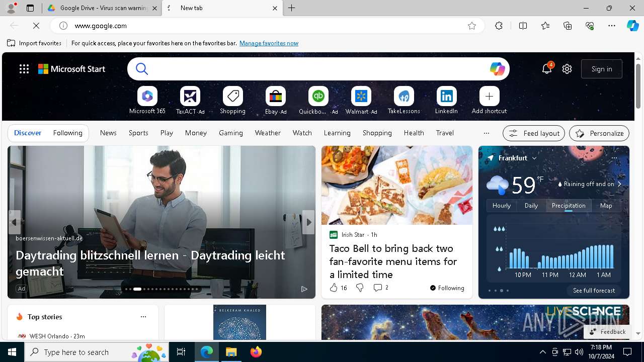The height and width of the screenshot is (362, 644).
Task: Open browser Extensions icon
Action: (x=499, y=26)
